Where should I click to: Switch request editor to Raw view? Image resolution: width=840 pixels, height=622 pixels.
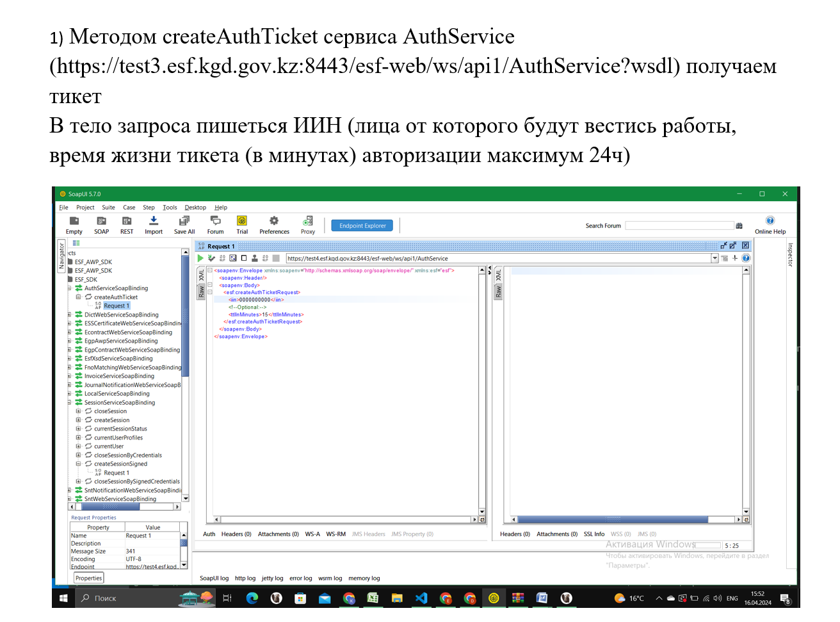pyautogui.click(x=201, y=291)
